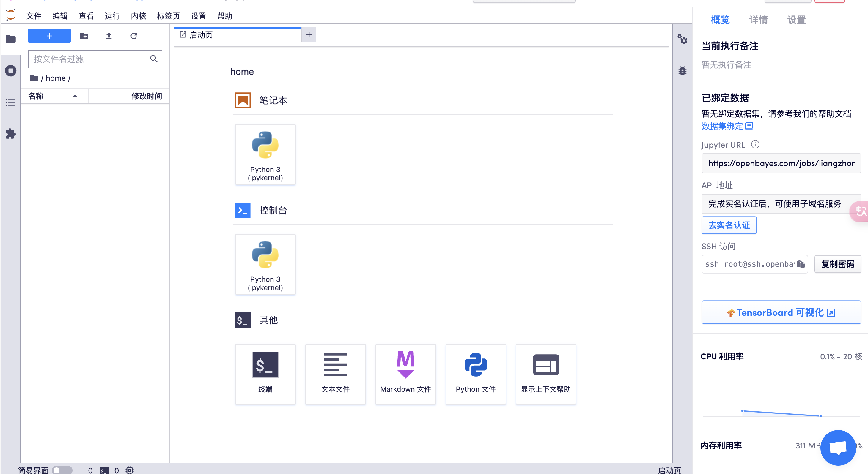The width and height of the screenshot is (868, 474).
Task: Click the upload files icon
Action: click(108, 36)
